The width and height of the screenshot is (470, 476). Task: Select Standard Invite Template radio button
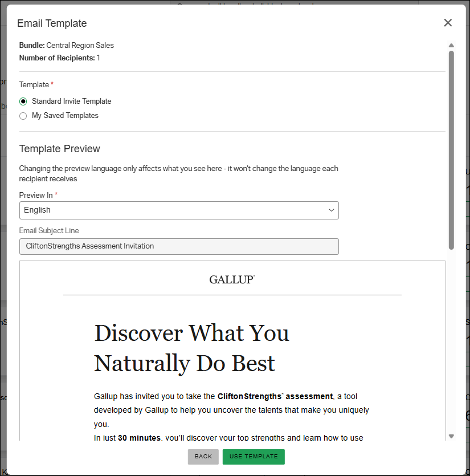[23, 101]
